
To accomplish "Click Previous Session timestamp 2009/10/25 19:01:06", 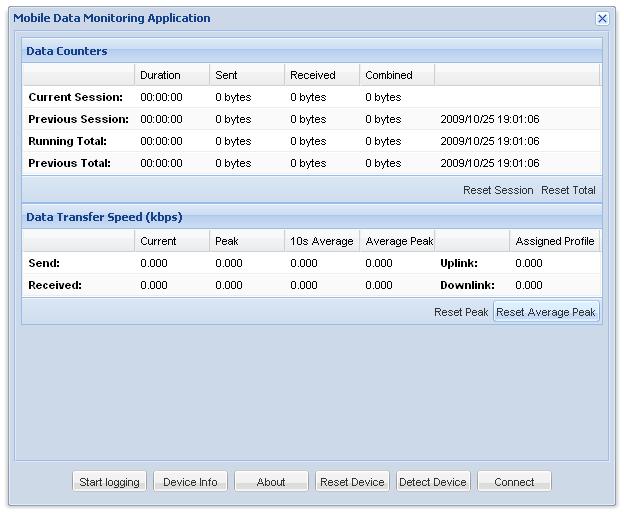I will point(489,119).
